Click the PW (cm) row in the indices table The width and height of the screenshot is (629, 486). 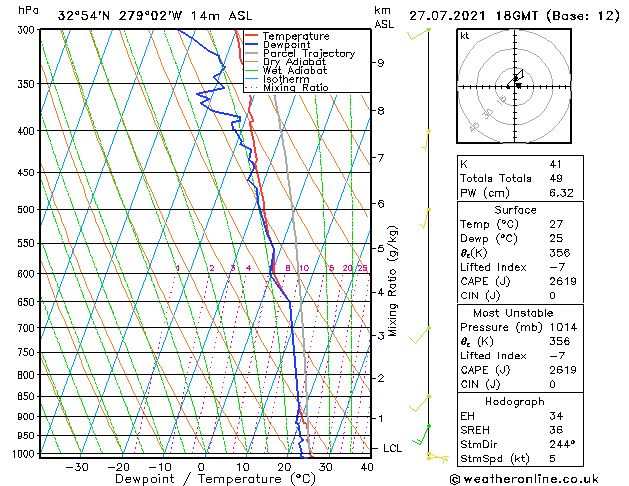(520, 193)
